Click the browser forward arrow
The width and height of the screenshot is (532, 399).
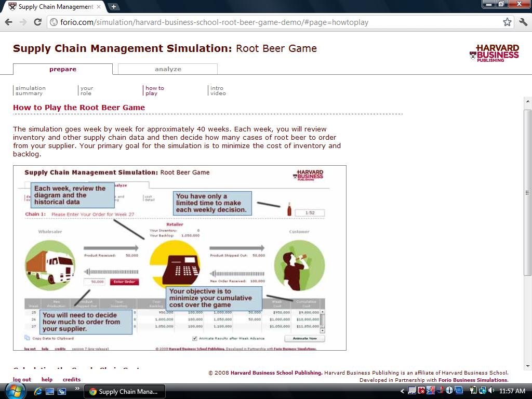23,22
